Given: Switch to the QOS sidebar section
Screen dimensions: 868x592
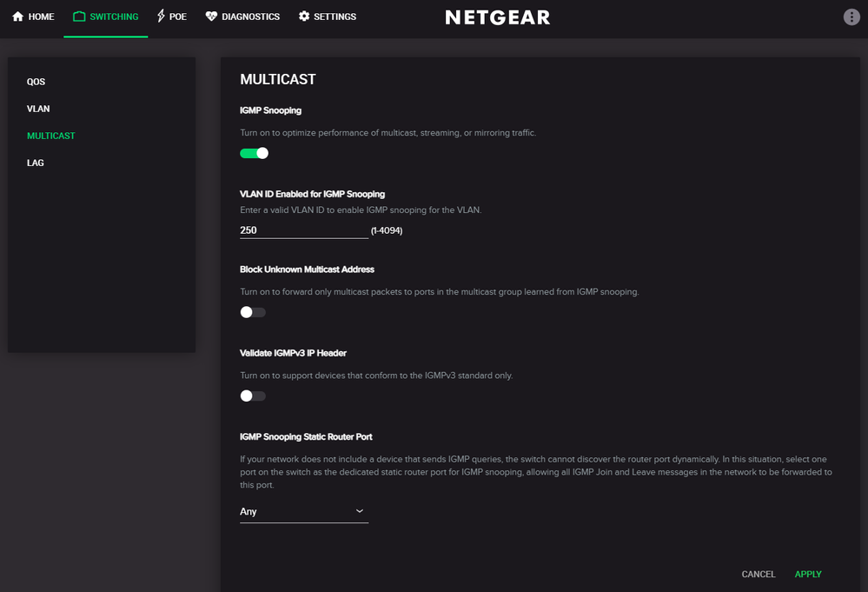Looking at the screenshot, I should [x=36, y=81].
